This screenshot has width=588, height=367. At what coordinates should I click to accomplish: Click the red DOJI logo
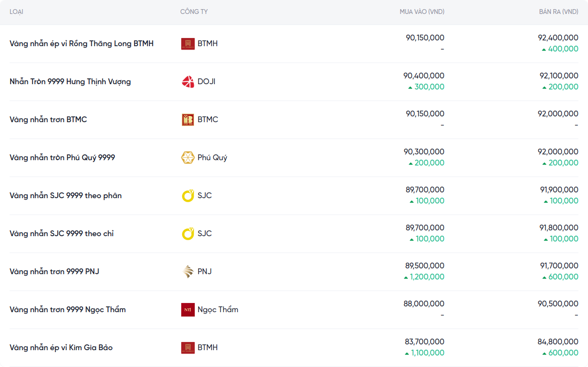(188, 82)
